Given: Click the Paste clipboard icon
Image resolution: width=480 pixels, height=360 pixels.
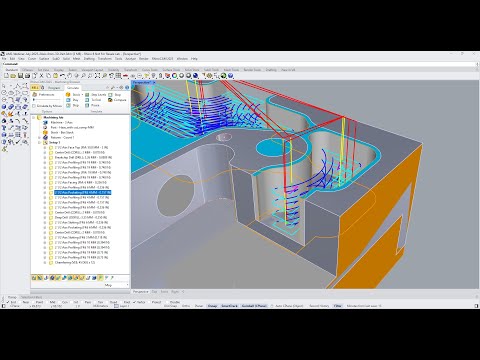Looking at the screenshot, I should coord(55,76).
